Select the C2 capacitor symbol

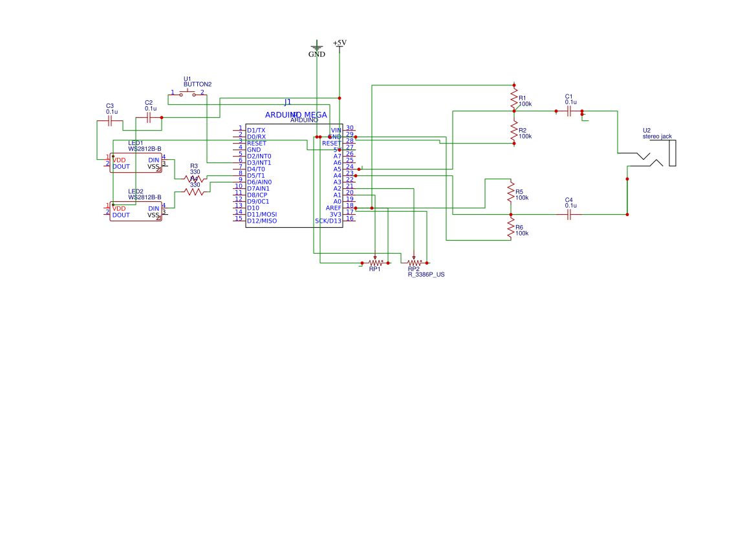(149, 118)
